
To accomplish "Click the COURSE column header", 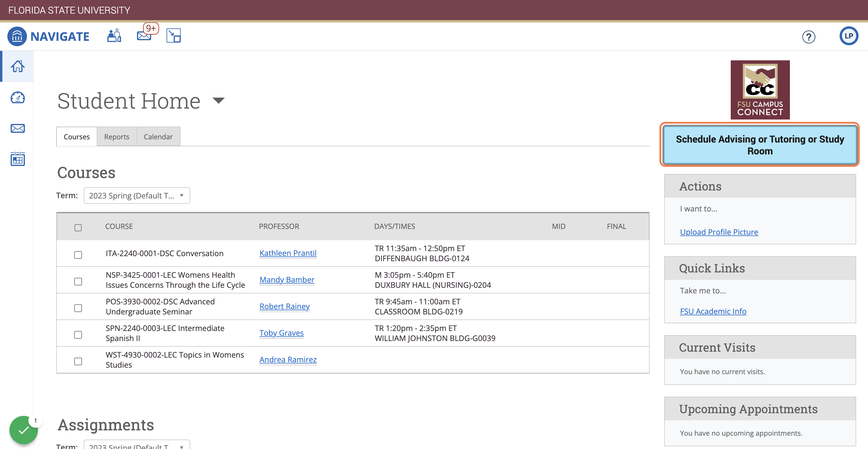I will (119, 227).
